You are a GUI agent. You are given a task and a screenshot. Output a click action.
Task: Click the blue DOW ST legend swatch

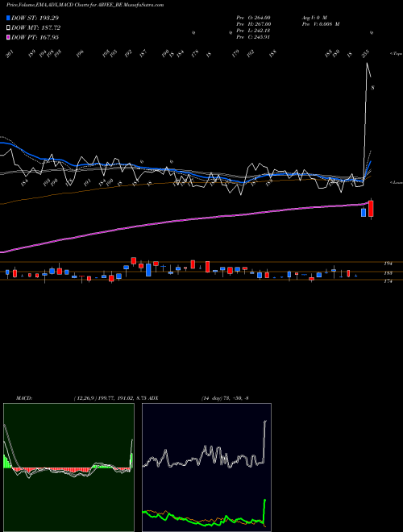coord(8,18)
